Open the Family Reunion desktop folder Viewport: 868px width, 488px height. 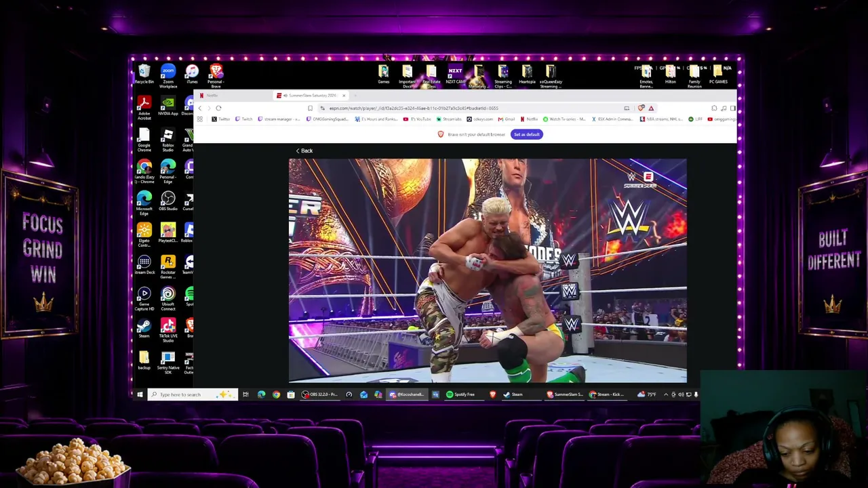point(694,76)
